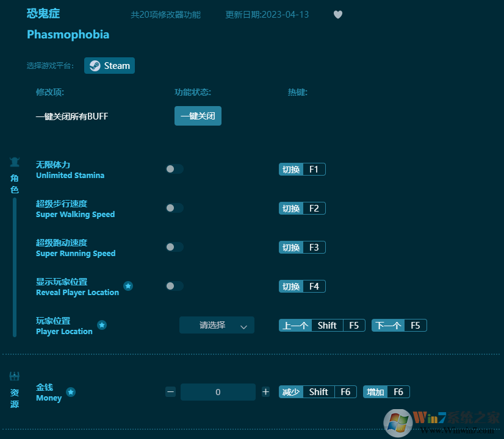Enable the Reveal Player Location toggle
The width and height of the screenshot is (504, 439).
pyautogui.click(x=175, y=286)
